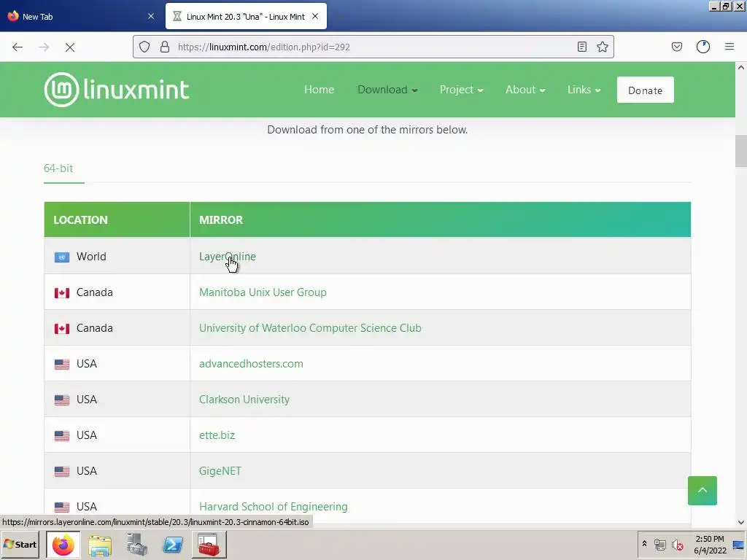Viewport: 747px width, 560px height.
Task: Open the Clarkson University mirror link
Action: 244,400
